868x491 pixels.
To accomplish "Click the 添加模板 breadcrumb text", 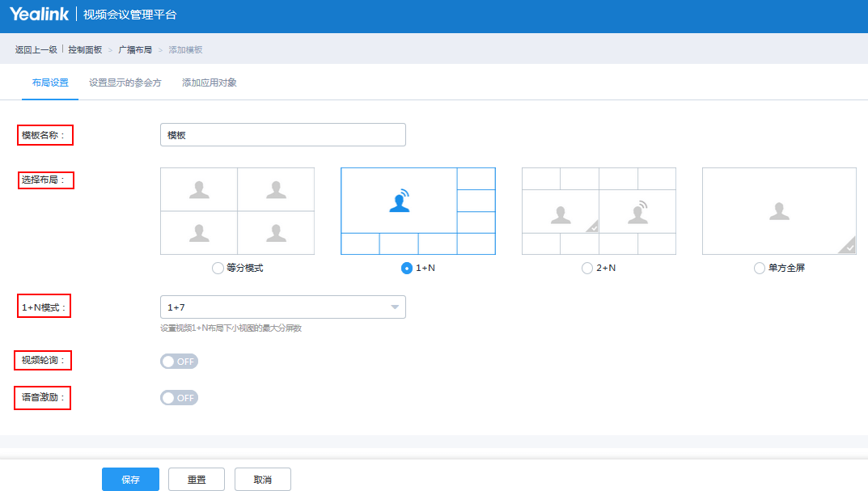I will pos(185,49).
